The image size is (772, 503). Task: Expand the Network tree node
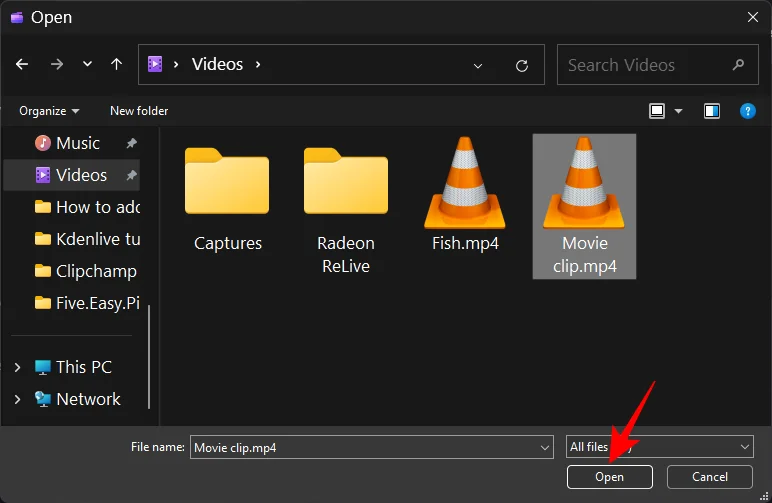tap(17, 399)
